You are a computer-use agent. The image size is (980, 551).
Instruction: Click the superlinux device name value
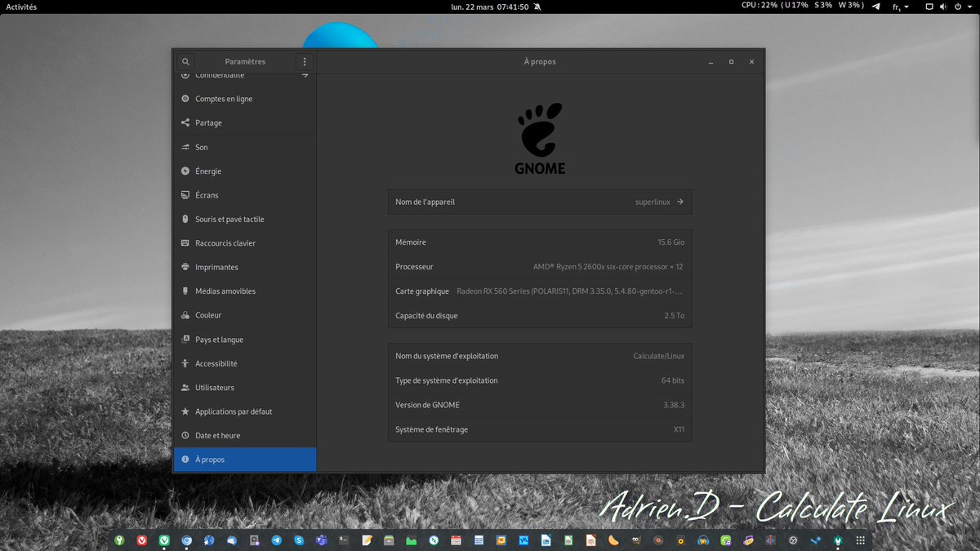point(653,202)
